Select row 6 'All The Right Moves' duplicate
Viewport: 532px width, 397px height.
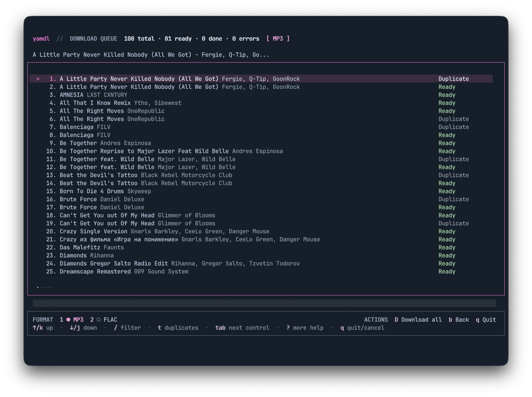point(261,119)
